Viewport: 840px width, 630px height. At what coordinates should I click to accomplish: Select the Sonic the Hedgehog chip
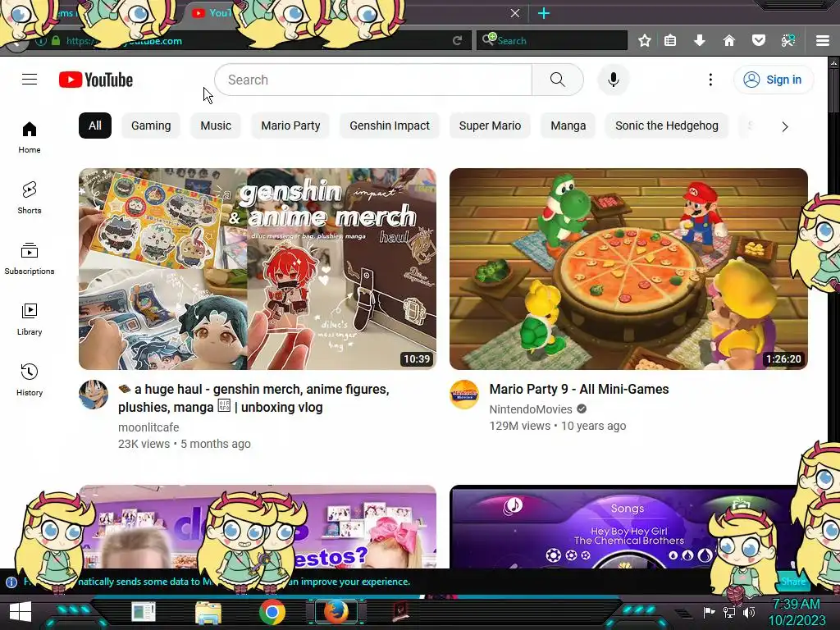coord(666,126)
